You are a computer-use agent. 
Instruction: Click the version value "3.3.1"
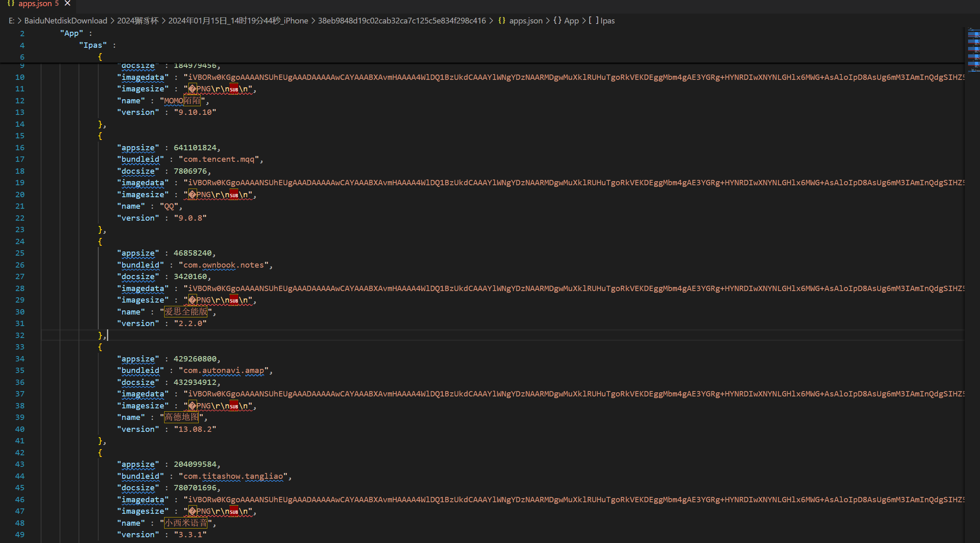tap(190, 535)
